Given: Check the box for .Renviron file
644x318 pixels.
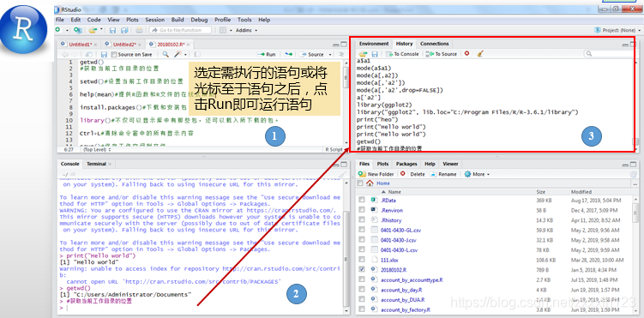Looking at the screenshot, I should click(361, 210).
